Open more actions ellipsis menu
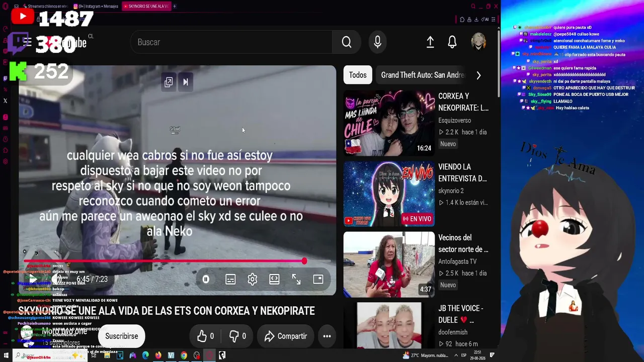The width and height of the screenshot is (644, 362). click(x=327, y=336)
